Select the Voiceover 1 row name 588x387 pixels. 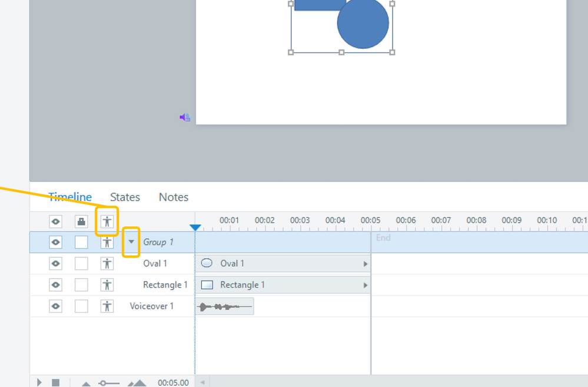tap(151, 306)
